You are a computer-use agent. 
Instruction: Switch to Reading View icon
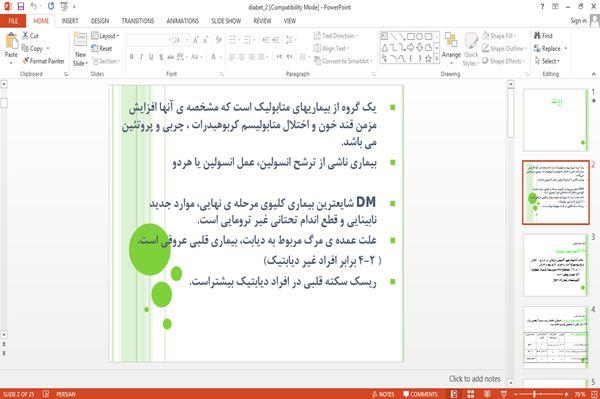point(487,394)
